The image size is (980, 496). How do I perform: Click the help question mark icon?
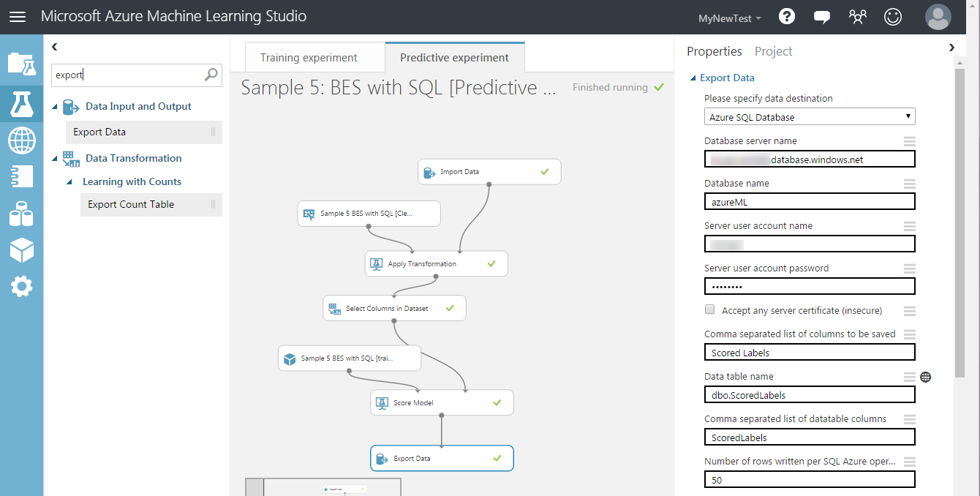787,17
